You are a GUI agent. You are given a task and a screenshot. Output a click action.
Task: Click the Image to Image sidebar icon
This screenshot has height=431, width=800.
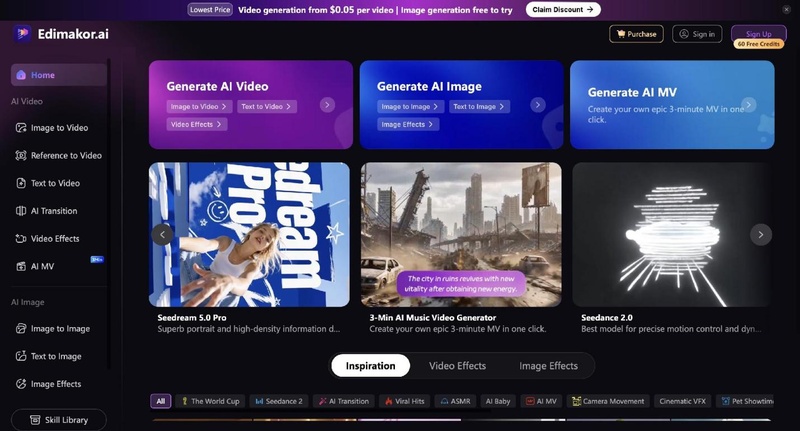pyautogui.click(x=21, y=328)
